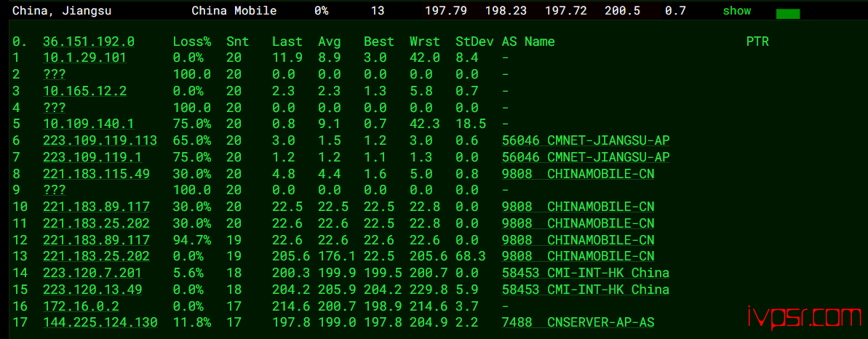The width and height of the screenshot is (868, 339).
Task: Open IP link 221.183.115.49
Action: click(96, 174)
